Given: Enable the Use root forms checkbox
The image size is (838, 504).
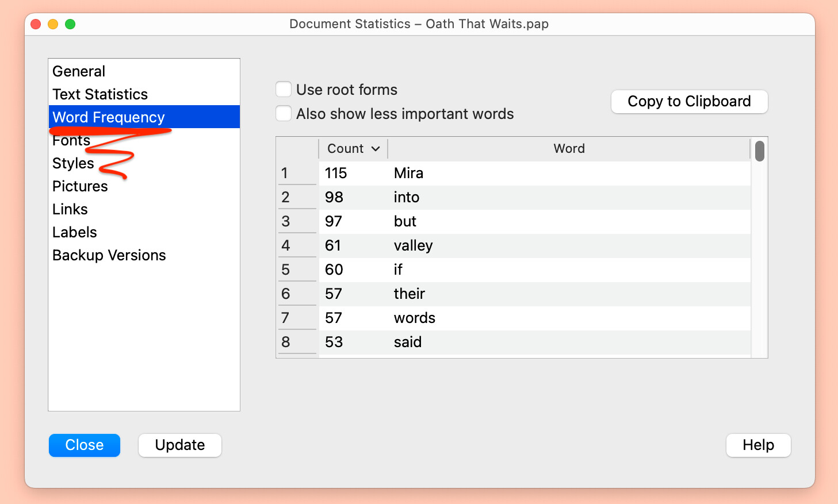Looking at the screenshot, I should coord(284,90).
